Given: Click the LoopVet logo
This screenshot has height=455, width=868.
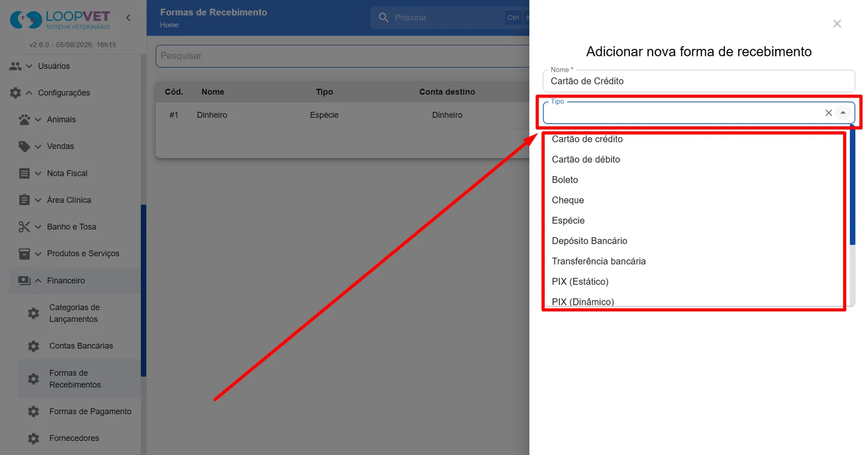Looking at the screenshot, I should click(x=60, y=20).
